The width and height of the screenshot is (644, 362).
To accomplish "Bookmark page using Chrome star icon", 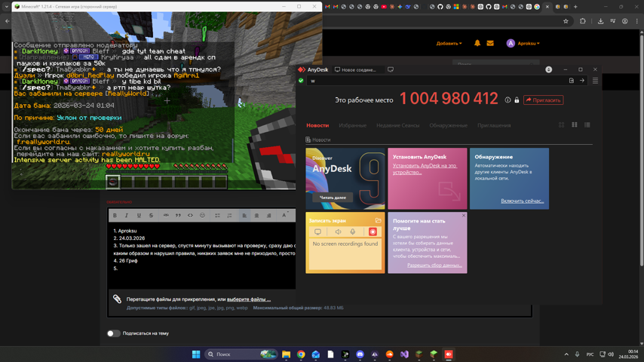I will tap(566, 21).
